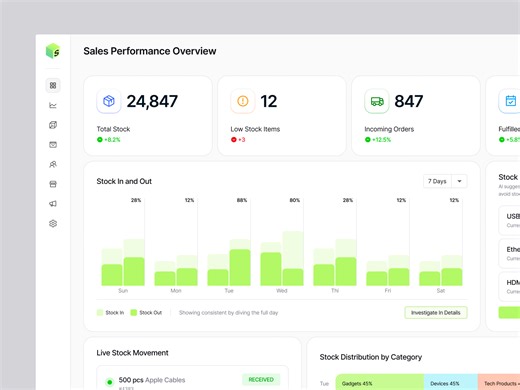Viewport: 520px width, 390px height.
Task: Open the inbox tray sidebar icon
Action: click(53, 145)
